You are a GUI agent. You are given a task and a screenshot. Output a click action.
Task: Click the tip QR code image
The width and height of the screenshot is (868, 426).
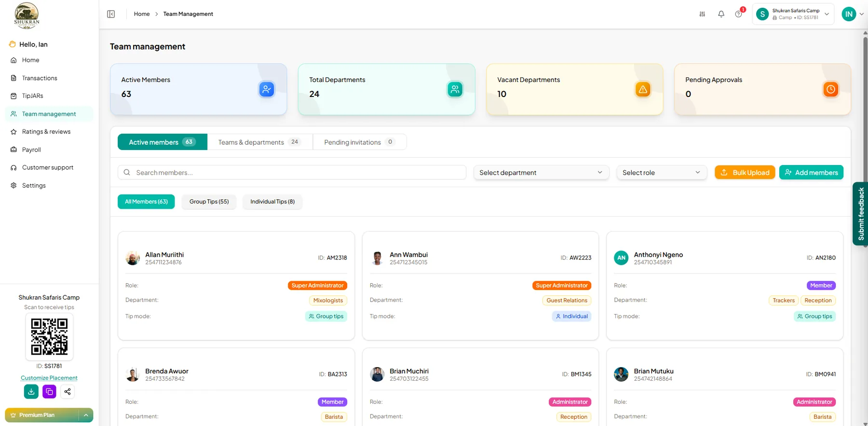tap(49, 336)
